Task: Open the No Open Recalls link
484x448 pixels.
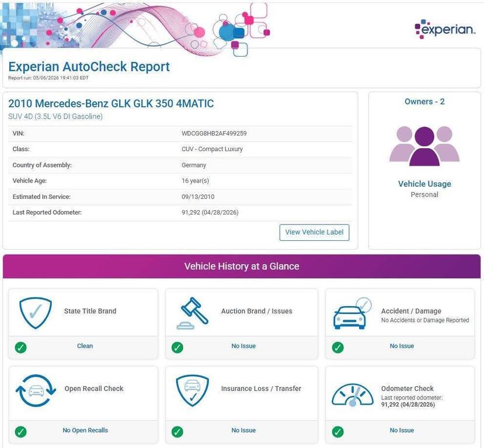Action: tap(85, 430)
